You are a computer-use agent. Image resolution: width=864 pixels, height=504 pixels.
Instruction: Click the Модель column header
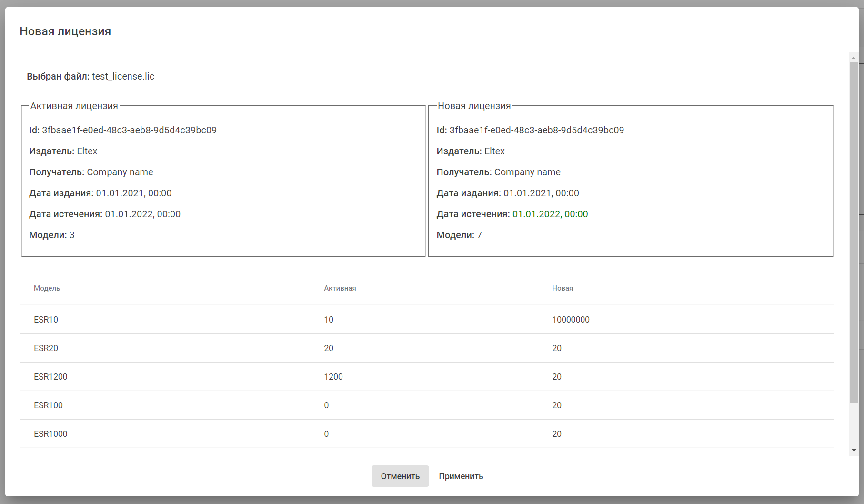(47, 288)
